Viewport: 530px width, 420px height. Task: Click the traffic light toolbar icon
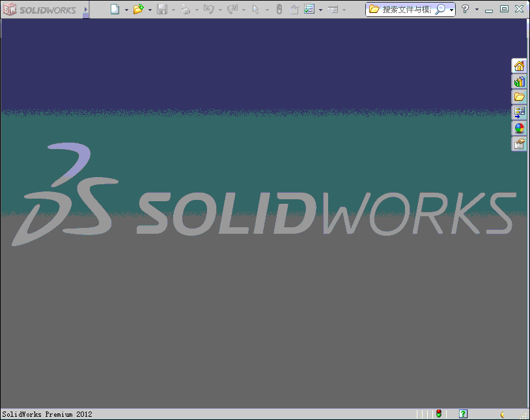point(279,9)
